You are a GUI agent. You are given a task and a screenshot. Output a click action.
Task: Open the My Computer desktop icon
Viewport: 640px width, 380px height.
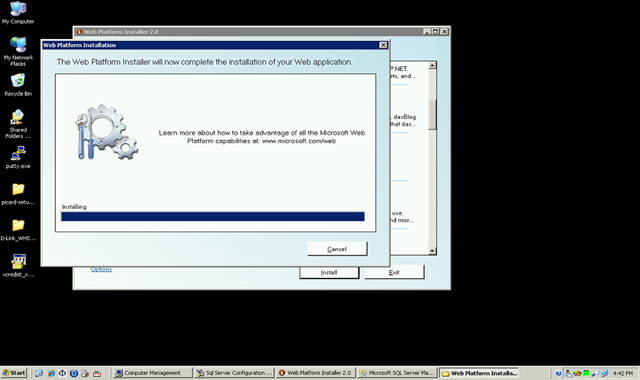point(18,12)
